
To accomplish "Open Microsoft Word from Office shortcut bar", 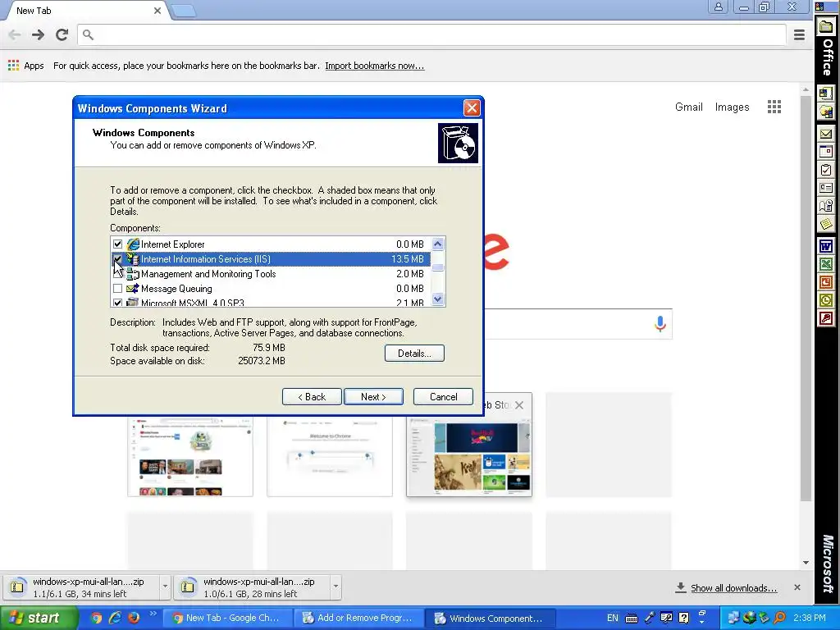I will coord(825,246).
